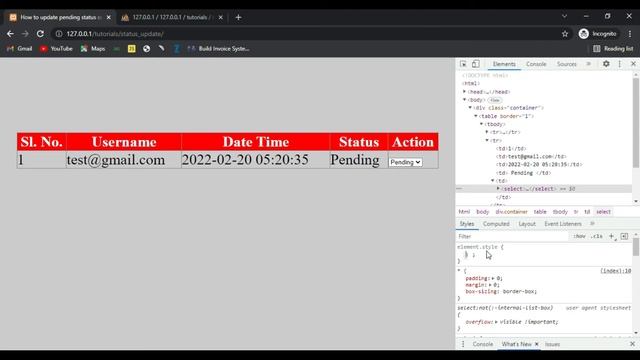Open Chrome three-dot menu
This screenshot has height=360, width=640.
[630, 34]
